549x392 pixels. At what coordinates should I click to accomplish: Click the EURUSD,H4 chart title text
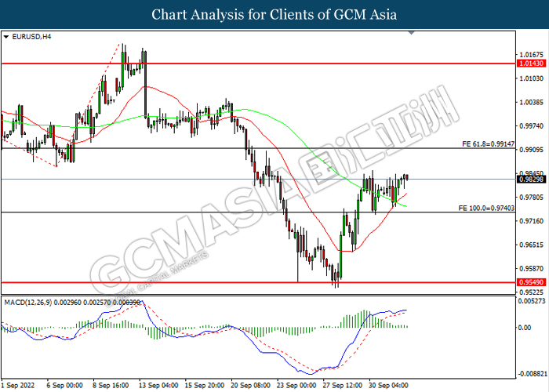point(31,36)
